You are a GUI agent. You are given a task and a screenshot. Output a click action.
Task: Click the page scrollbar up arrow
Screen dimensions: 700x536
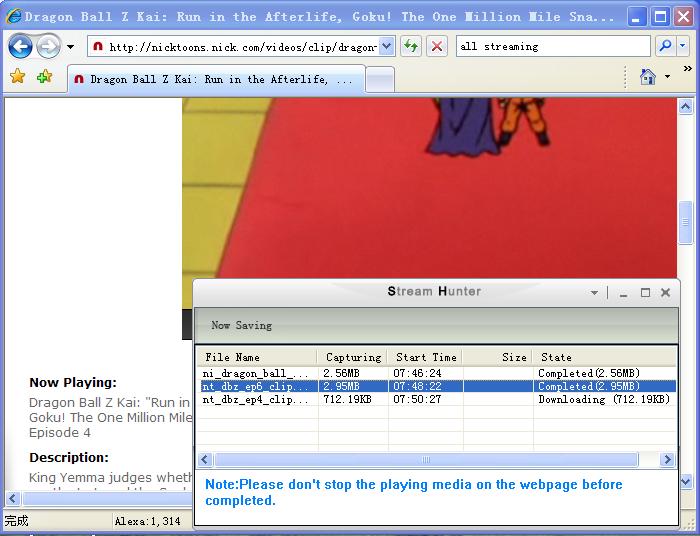686,107
